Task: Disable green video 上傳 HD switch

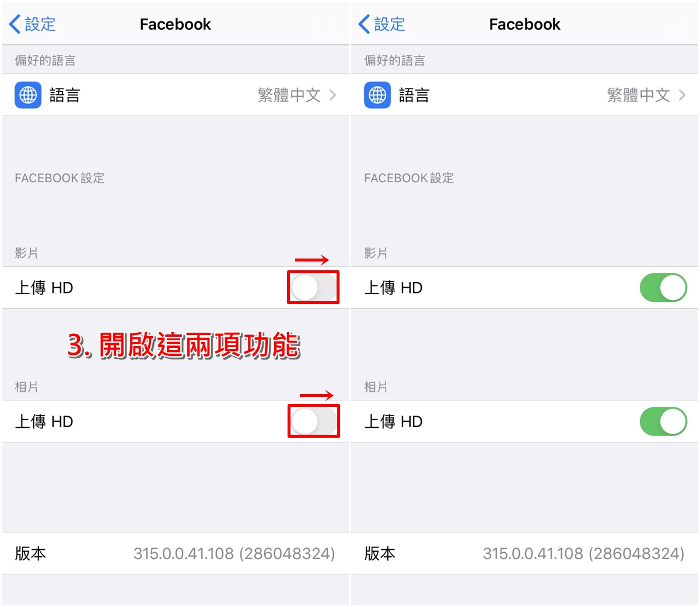Action: pos(663,287)
